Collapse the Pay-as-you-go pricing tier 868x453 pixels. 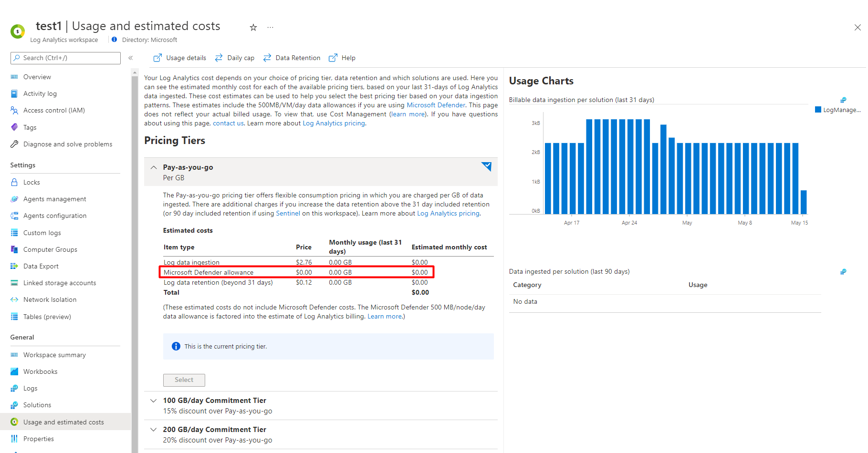tap(154, 167)
